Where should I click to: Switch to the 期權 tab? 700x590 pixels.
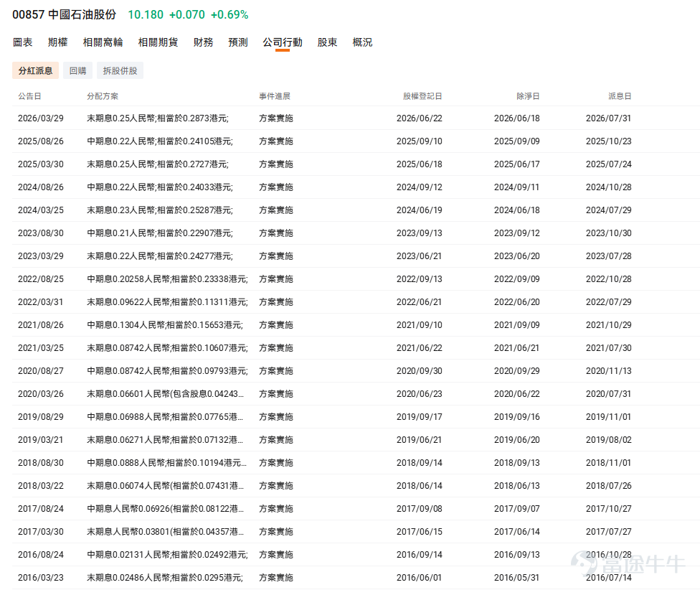click(57, 42)
